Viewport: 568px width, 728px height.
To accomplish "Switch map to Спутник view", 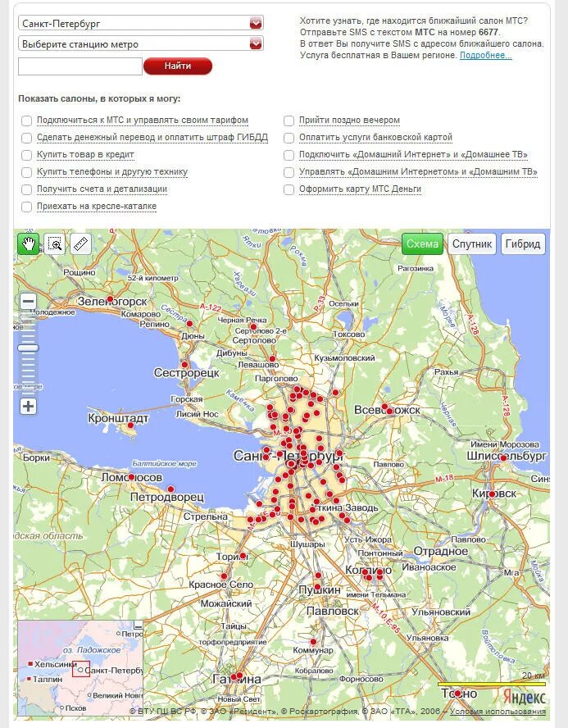I will tap(472, 243).
